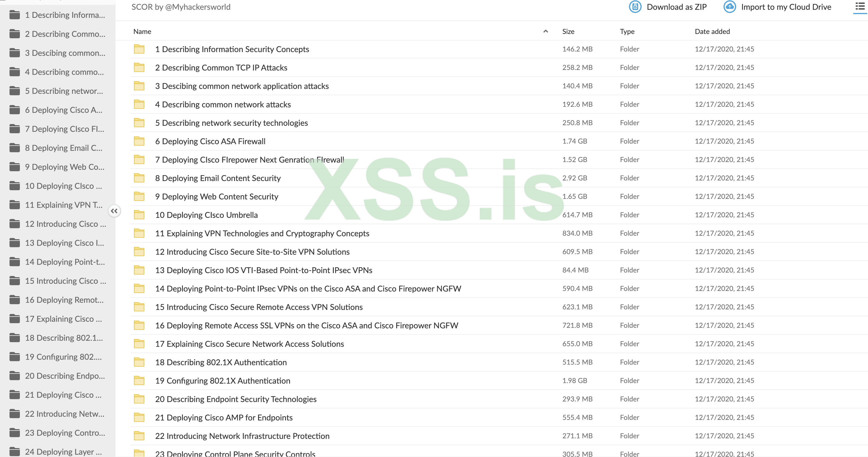Toggle Name column sort arrow
The image size is (868, 457).
[545, 31]
